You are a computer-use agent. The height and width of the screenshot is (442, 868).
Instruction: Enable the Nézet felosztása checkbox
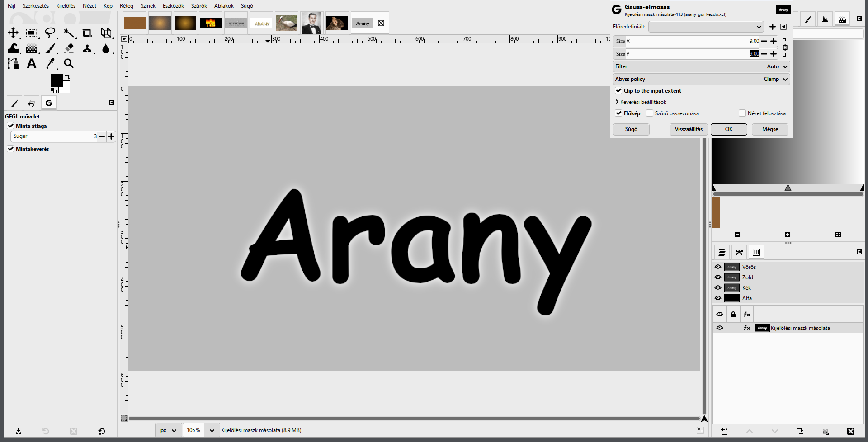pos(742,113)
